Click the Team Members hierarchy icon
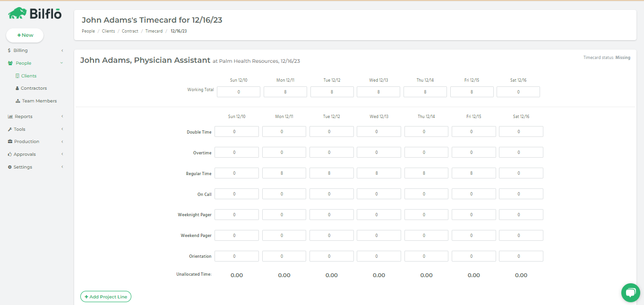644x305 pixels. (18, 101)
